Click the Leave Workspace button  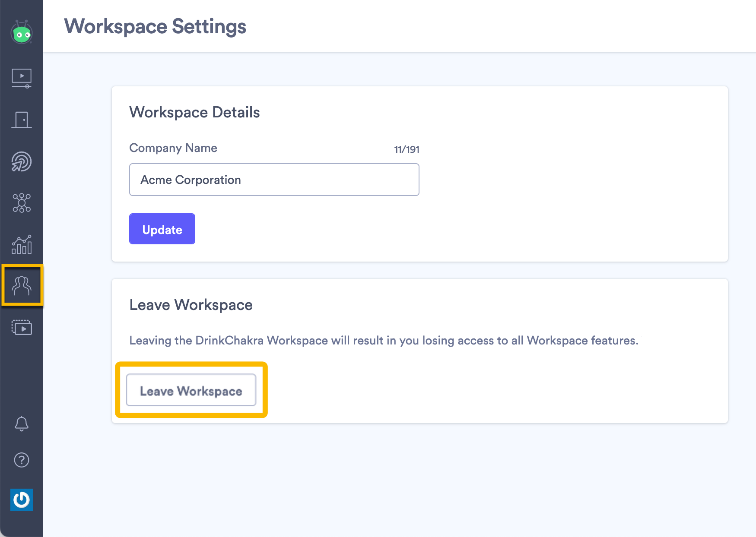191,390
